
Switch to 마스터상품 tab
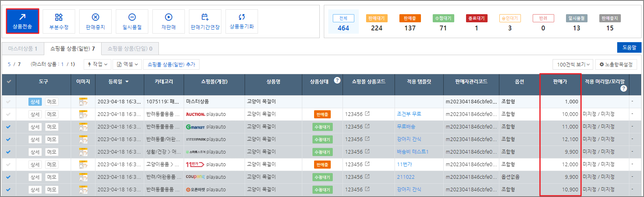point(23,49)
